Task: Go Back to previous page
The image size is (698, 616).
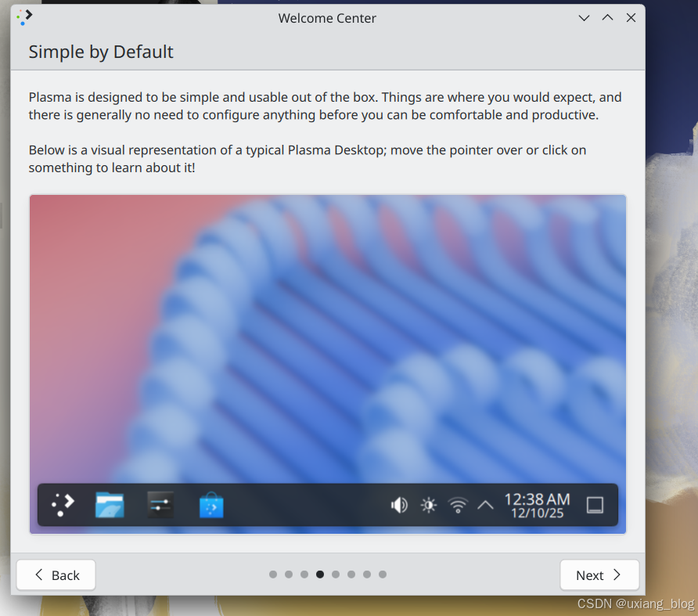Action: coord(56,575)
